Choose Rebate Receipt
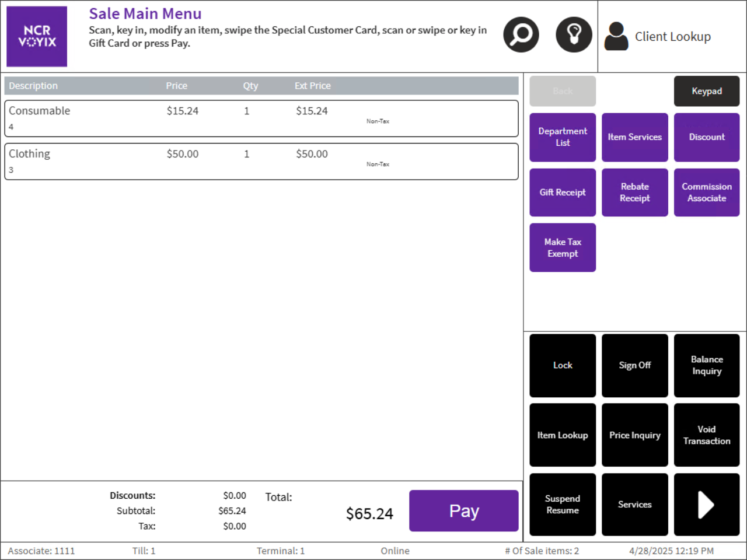This screenshot has height=560, width=747. click(634, 192)
